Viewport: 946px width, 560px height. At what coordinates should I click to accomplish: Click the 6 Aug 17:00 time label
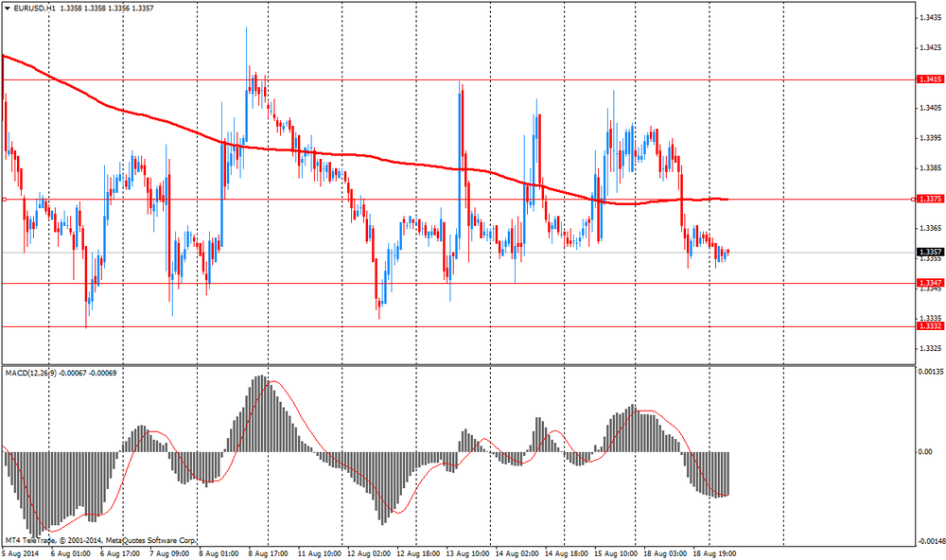[x=120, y=553]
